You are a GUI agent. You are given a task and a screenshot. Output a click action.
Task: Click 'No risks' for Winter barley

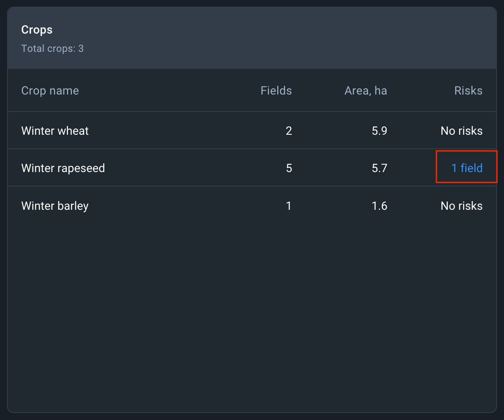pyautogui.click(x=461, y=206)
